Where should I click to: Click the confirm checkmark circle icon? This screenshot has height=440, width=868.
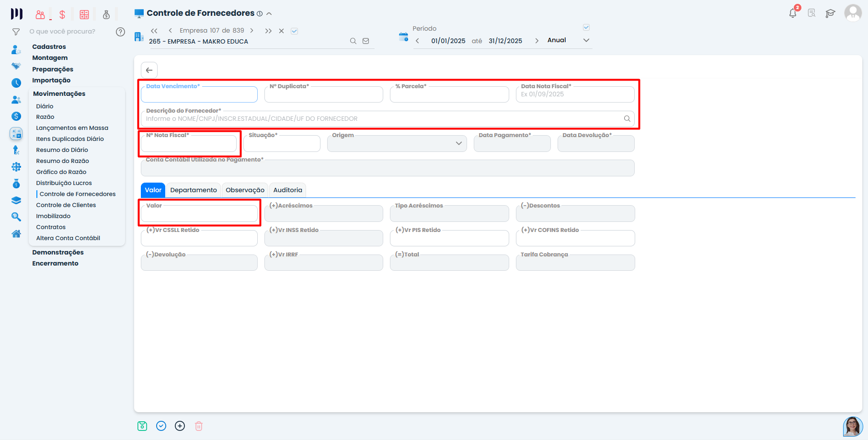coord(161,426)
